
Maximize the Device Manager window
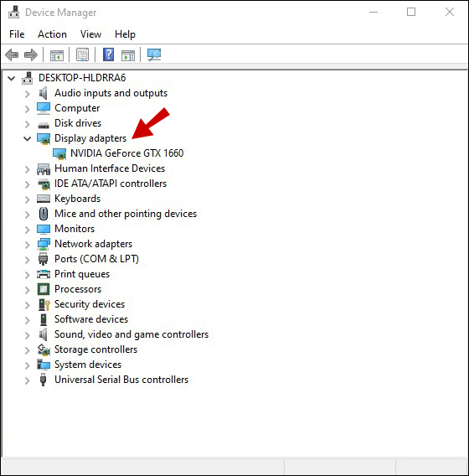tap(411, 12)
